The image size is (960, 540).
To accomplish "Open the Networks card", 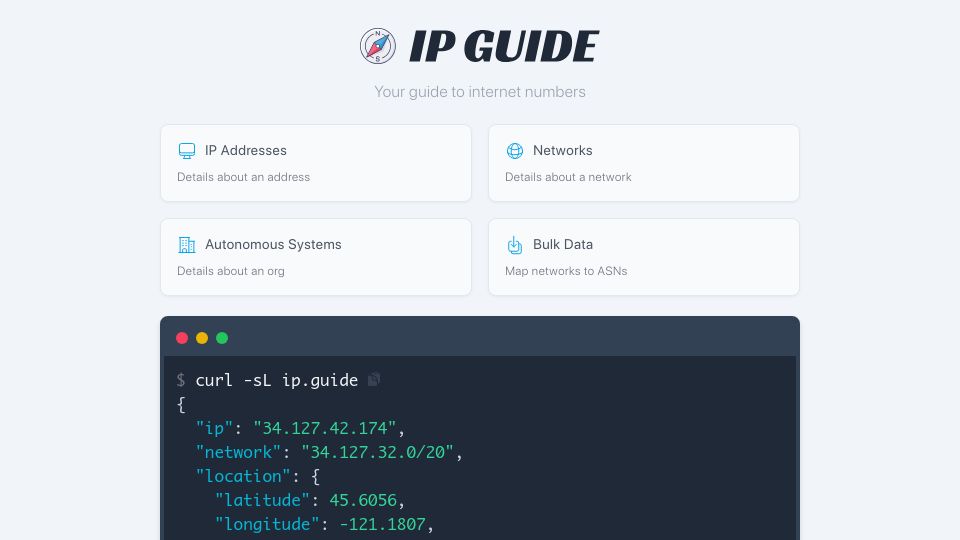I will tap(644, 163).
